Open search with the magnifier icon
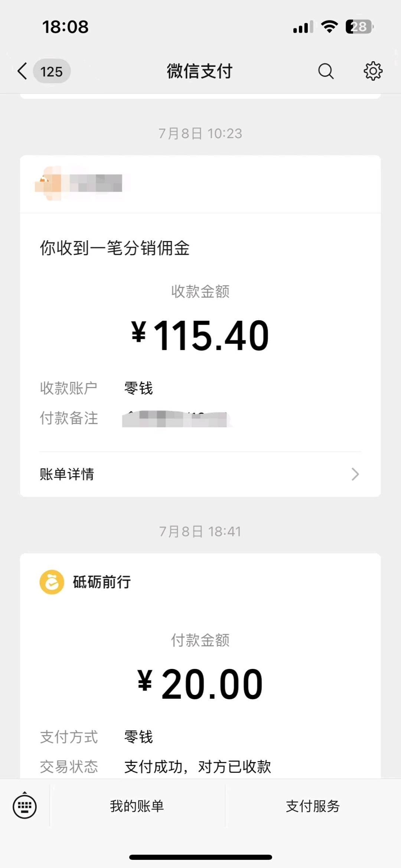Image resolution: width=401 pixels, height=868 pixels. [326, 71]
